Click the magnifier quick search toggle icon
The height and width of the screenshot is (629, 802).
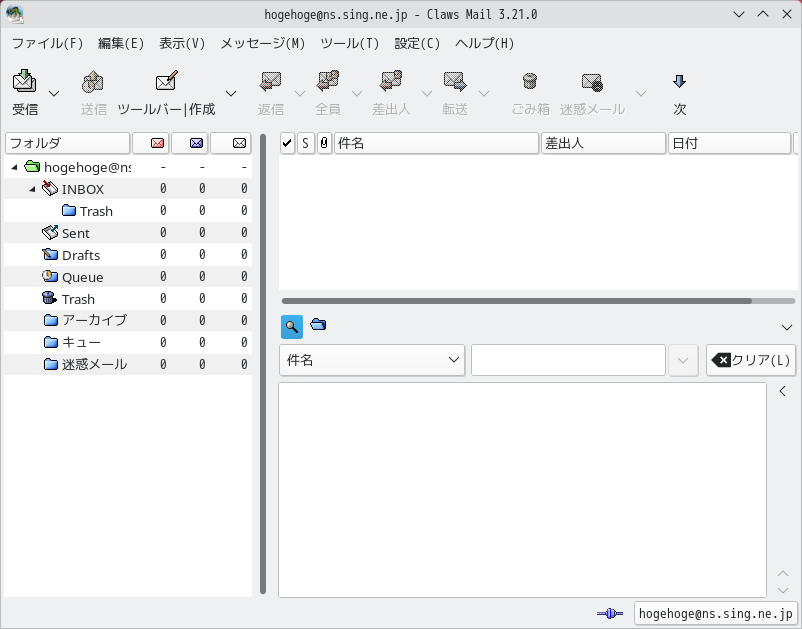pos(292,327)
